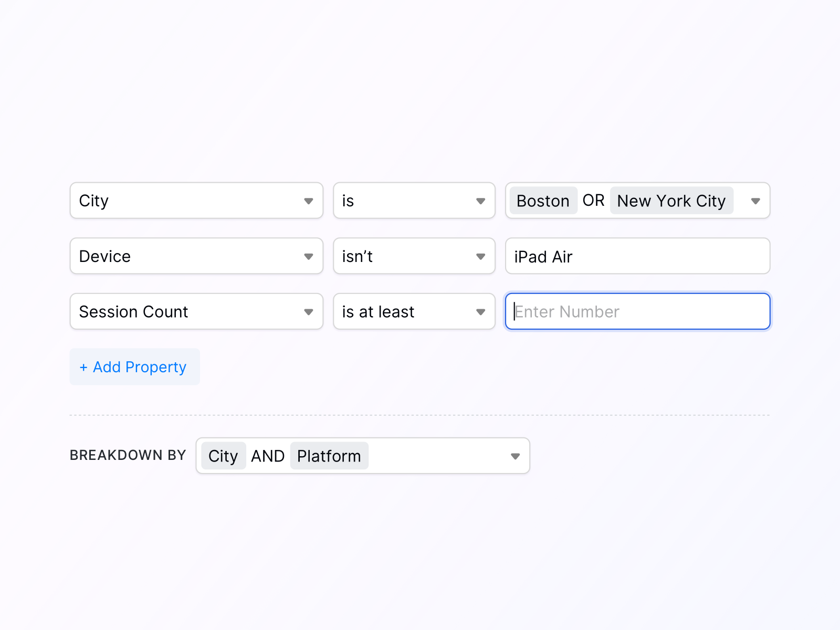
Task: Click the 'Session Count' property label
Action: click(133, 312)
